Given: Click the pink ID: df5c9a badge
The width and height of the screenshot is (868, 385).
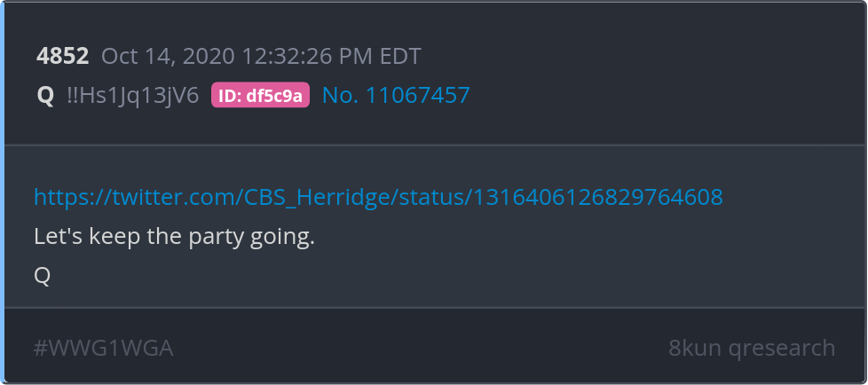Looking at the screenshot, I should tap(260, 95).
